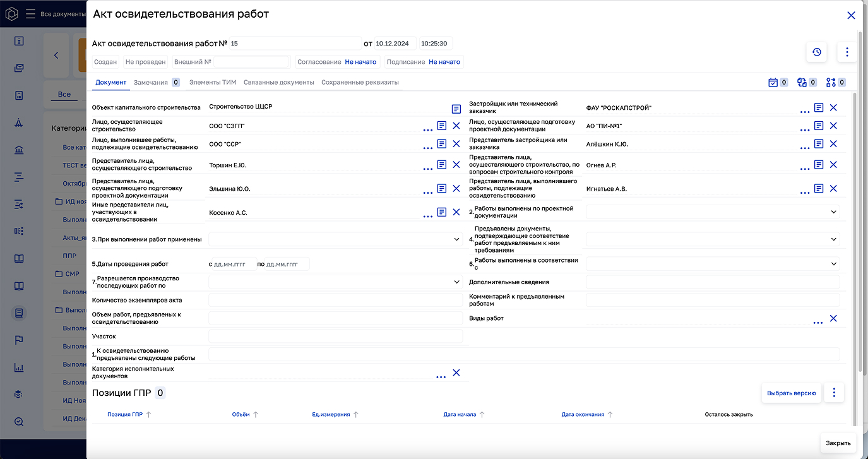Expand dropdown Работы выполнены в соответствии с
868x459 pixels.
click(x=833, y=263)
